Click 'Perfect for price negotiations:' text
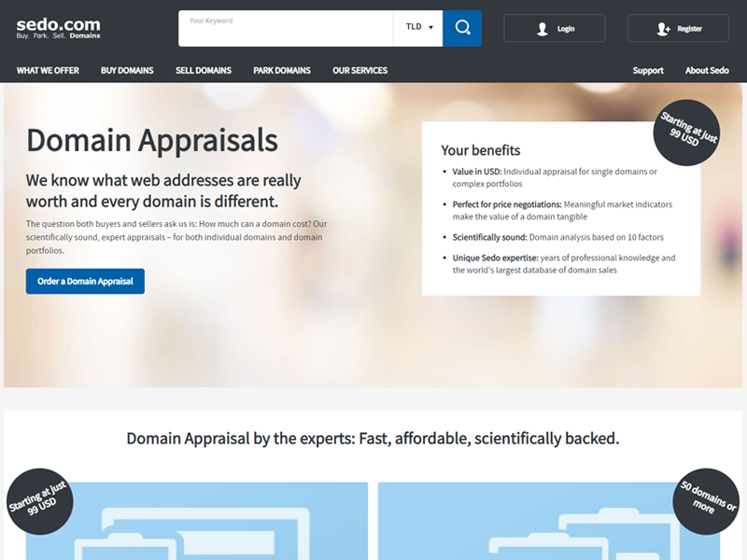The image size is (747, 560). coord(507,204)
